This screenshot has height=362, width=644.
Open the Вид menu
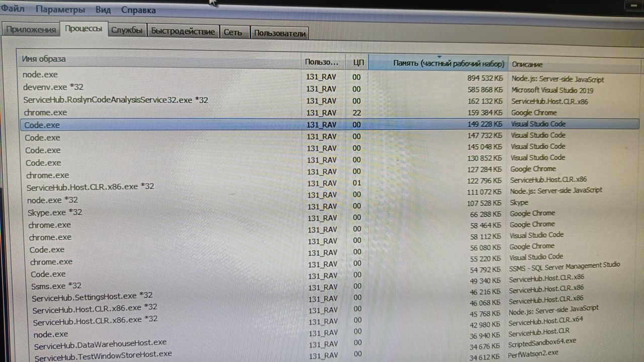click(x=103, y=10)
